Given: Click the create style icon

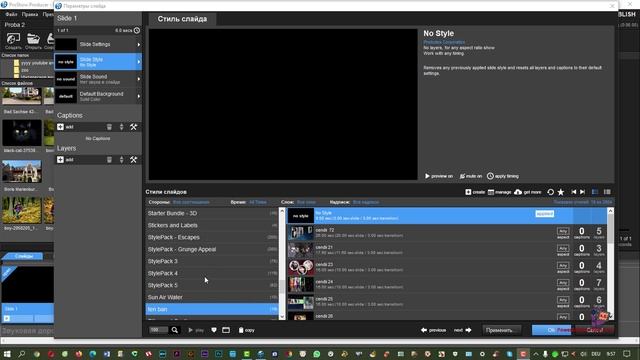Looking at the screenshot, I should point(468,192).
